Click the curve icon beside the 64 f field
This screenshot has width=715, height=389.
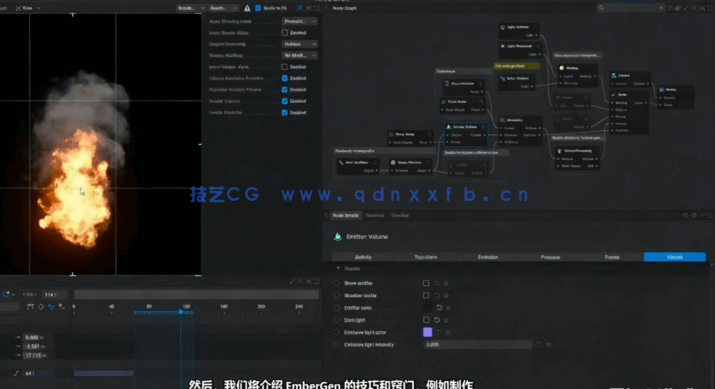tap(16, 373)
